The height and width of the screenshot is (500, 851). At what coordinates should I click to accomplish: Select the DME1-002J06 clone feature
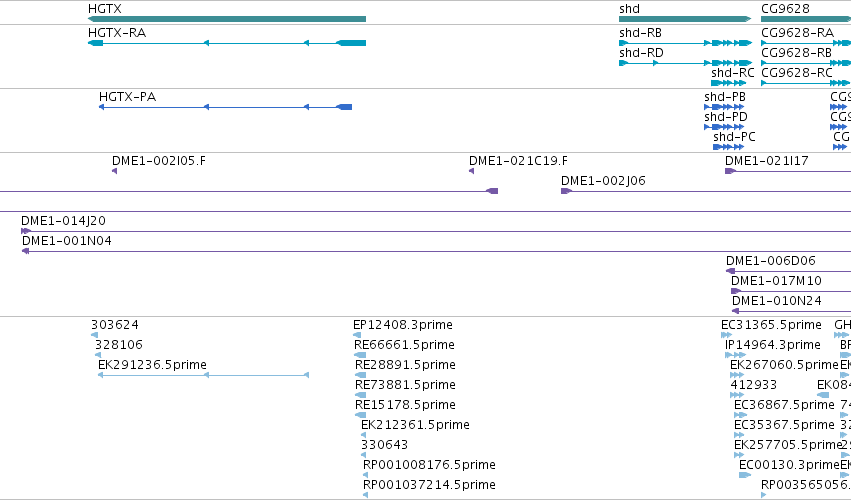[706, 191]
